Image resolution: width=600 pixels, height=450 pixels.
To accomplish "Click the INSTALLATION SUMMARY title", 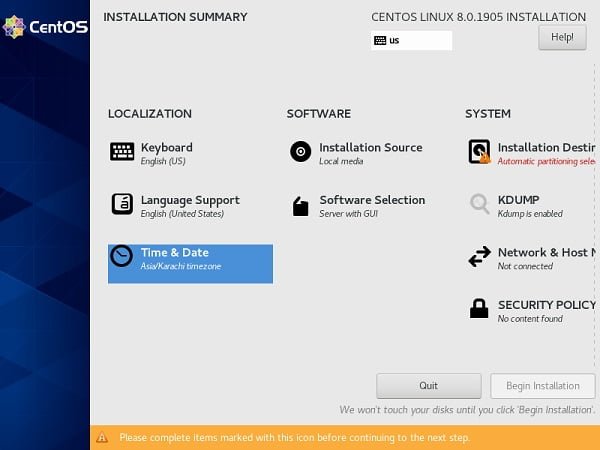I will (x=175, y=17).
